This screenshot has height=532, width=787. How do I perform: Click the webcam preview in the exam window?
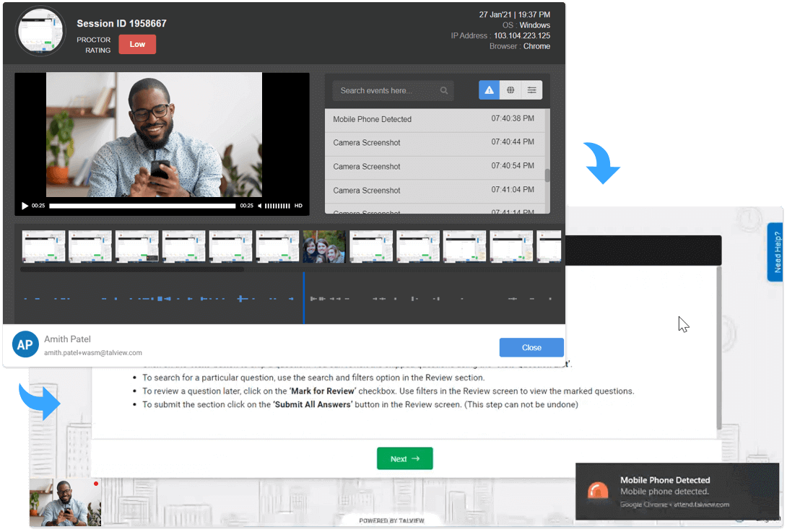click(x=65, y=502)
